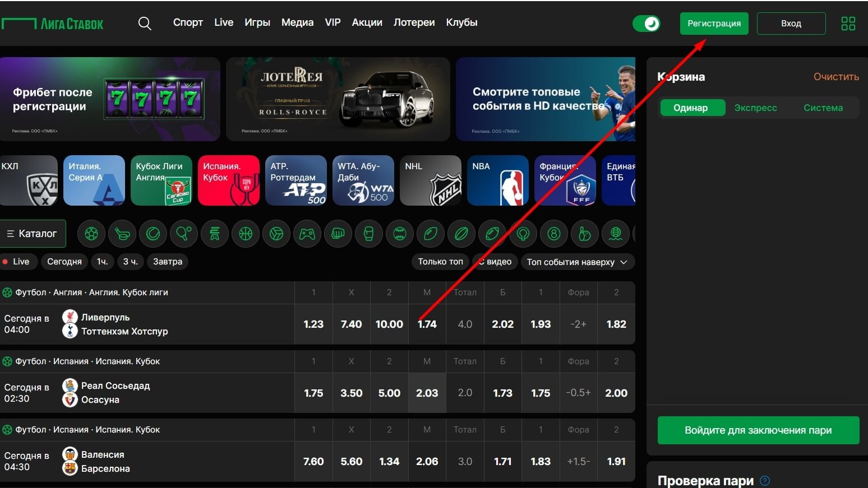Open the Клубы menu item
Viewport: 868px width, 488px height.
pos(462,22)
